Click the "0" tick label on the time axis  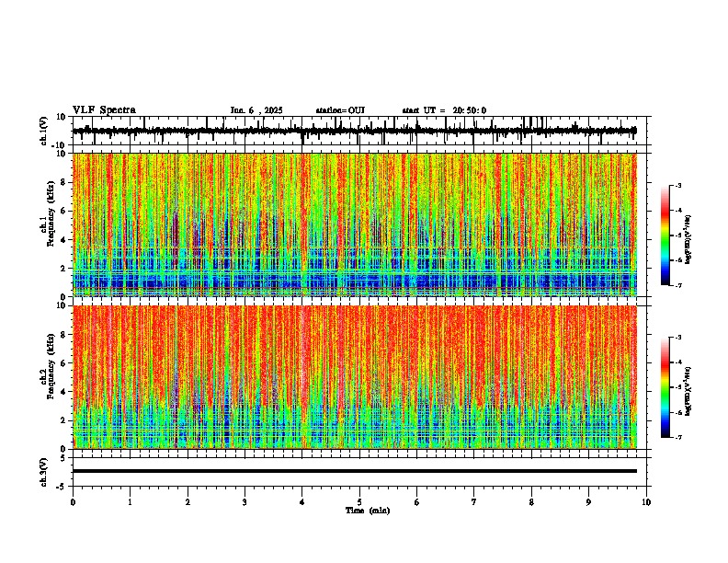(73, 502)
